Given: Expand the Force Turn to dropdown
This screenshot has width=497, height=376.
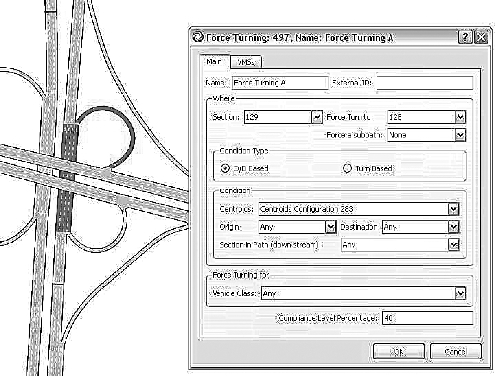Looking at the screenshot, I should pos(460,117).
